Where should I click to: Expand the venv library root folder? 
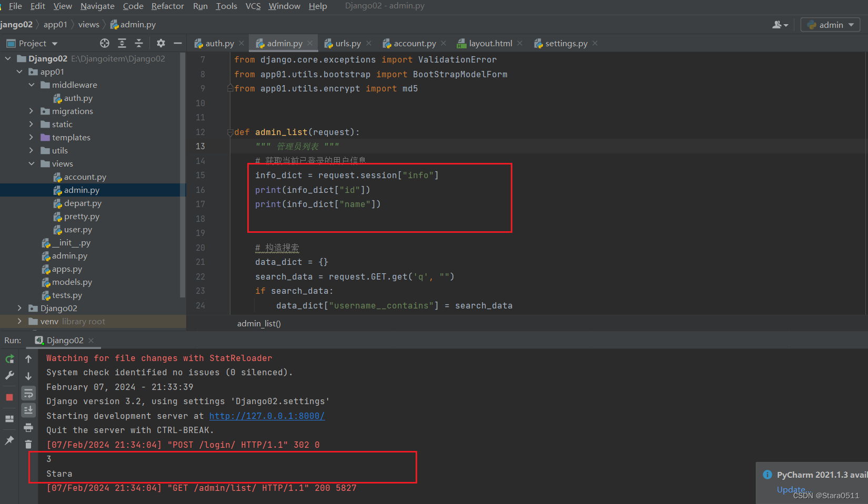coord(19,321)
